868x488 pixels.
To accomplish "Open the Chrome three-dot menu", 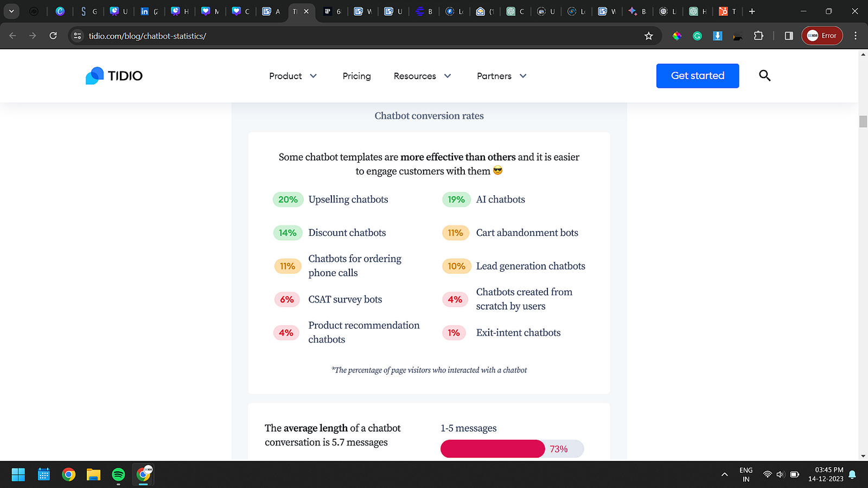I will [856, 36].
